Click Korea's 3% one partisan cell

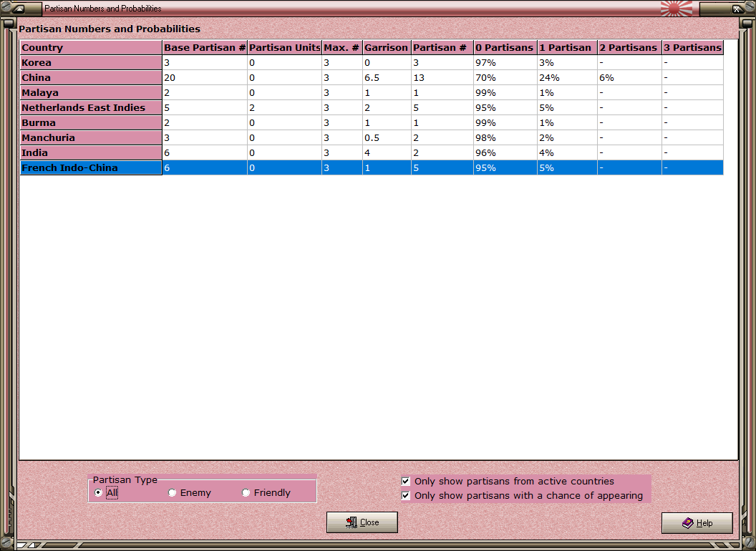coord(568,63)
